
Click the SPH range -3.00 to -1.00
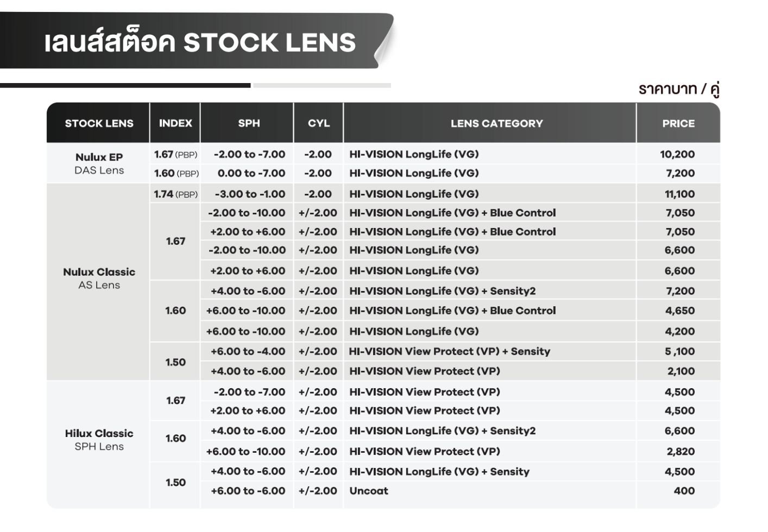click(250, 194)
